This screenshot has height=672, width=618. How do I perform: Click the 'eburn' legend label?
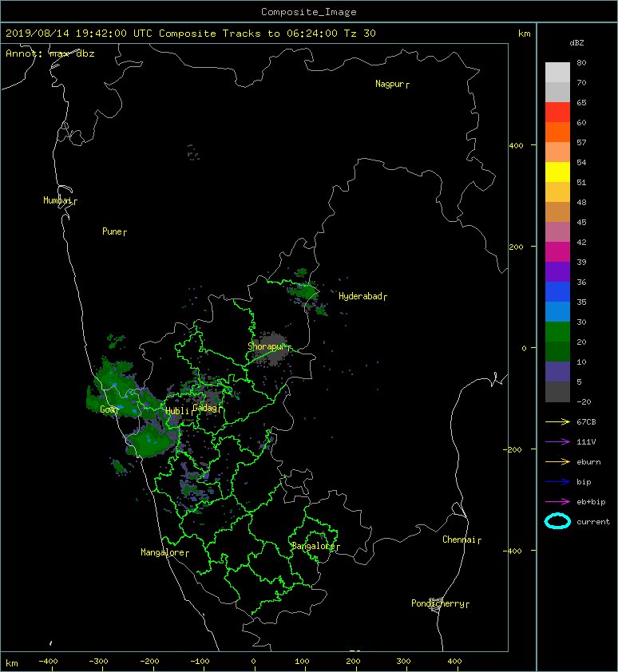pos(588,462)
